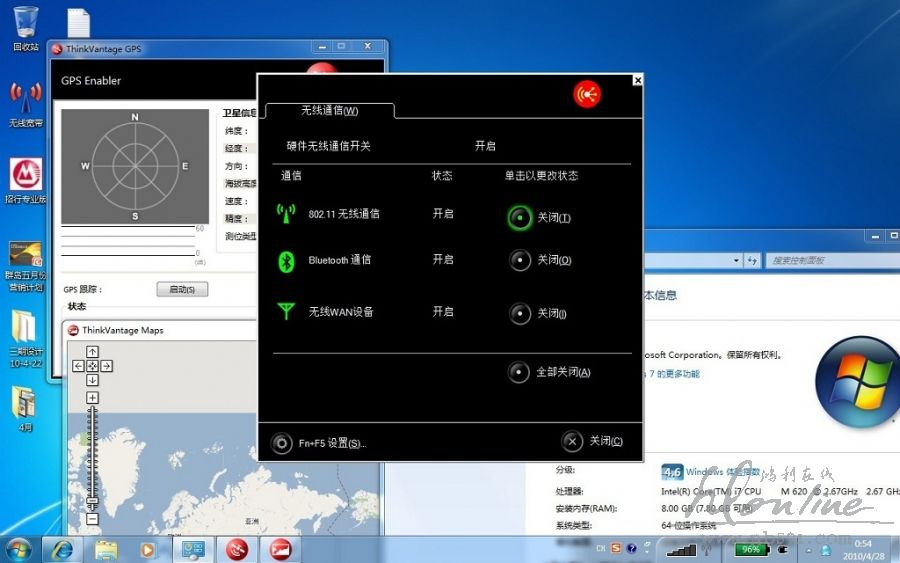900x563 pixels.
Task: Open the Windows Start menu
Action: tap(18, 549)
